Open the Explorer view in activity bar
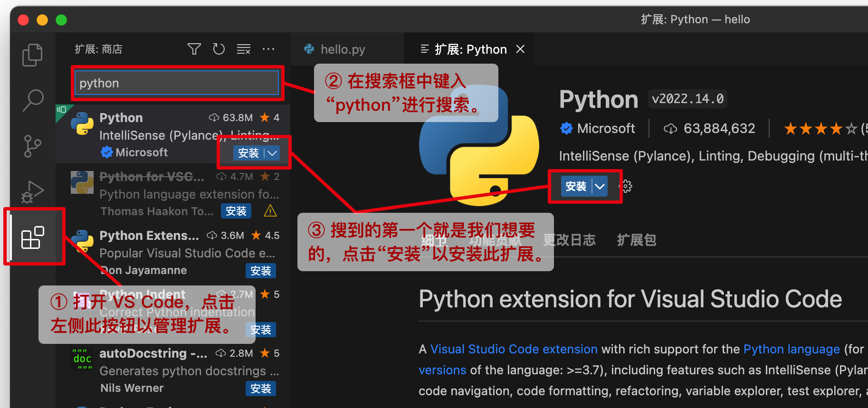The image size is (868, 408). [x=32, y=55]
